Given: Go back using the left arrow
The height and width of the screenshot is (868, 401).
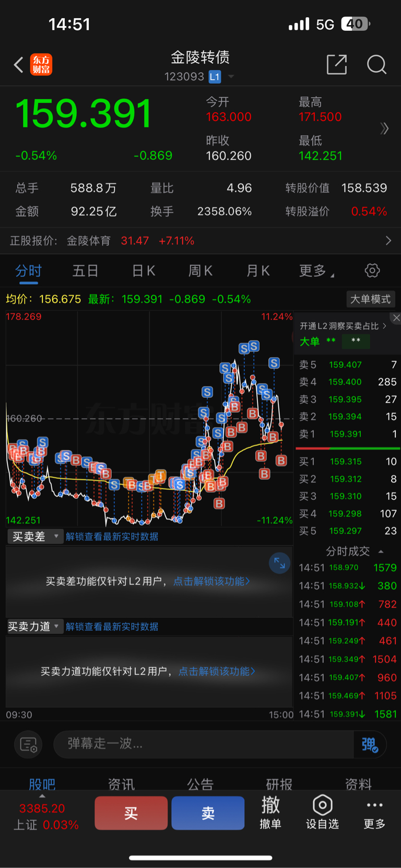Looking at the screenshot, I should click(x=18, y=65).
